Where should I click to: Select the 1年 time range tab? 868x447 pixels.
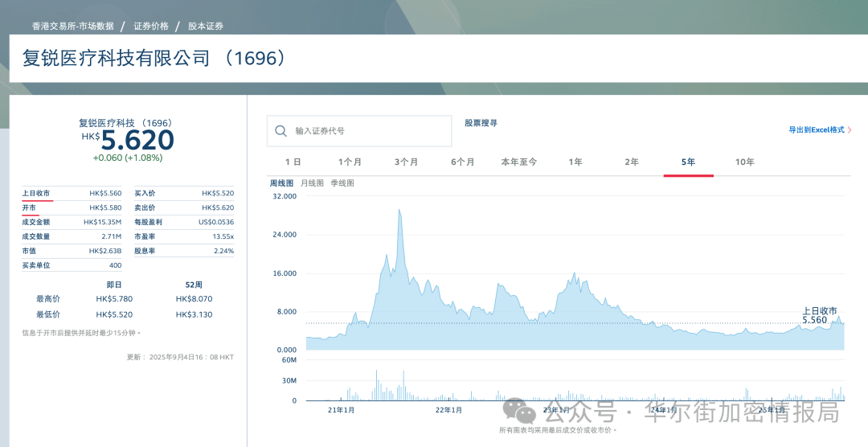coord(575,162)
